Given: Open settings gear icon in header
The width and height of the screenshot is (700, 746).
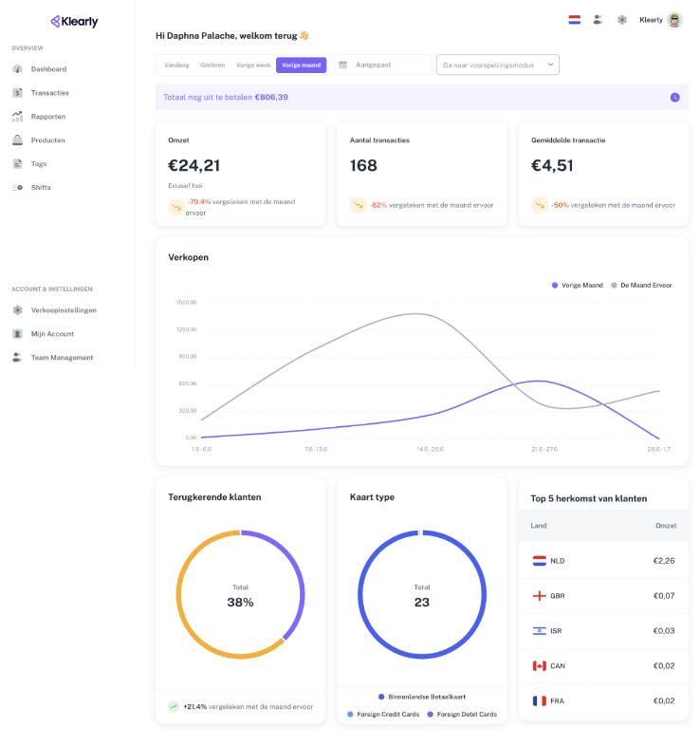Looking at the screenshot, I should pos(622,19).
